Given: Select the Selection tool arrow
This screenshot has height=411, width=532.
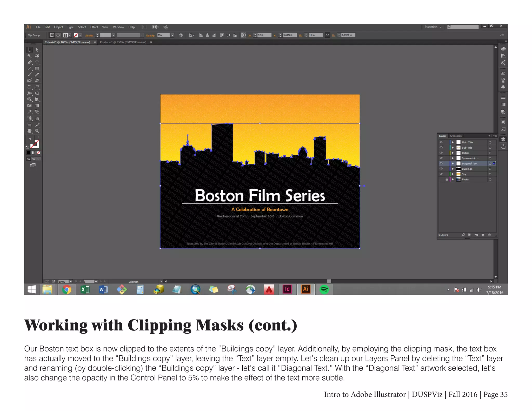Looking at the screenshot, I should tap(29, 50).
